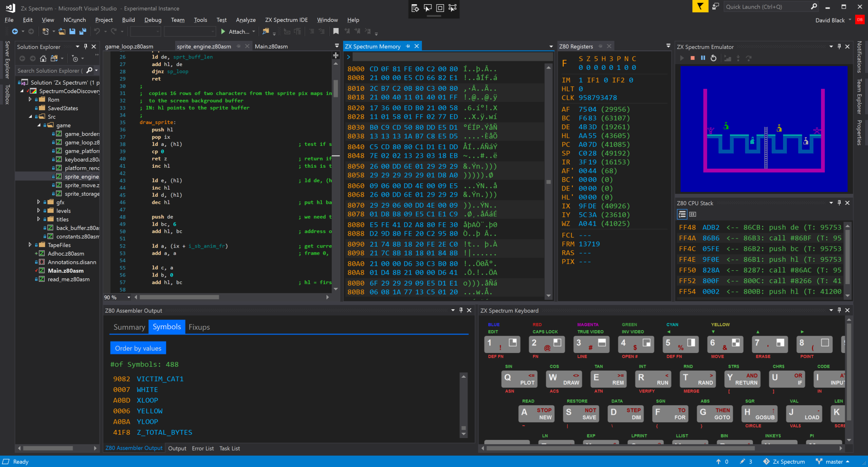Open the ZX Spectrum Emulator window options dropdown
868x467 pixels.
coord(831,47)
